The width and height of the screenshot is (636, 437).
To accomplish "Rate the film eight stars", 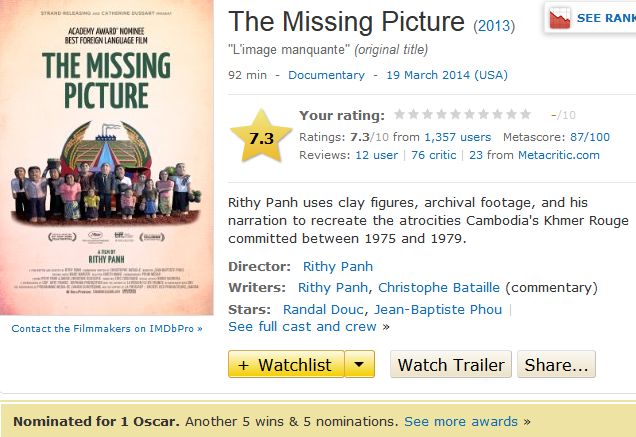I will click(x=498, y=115).
